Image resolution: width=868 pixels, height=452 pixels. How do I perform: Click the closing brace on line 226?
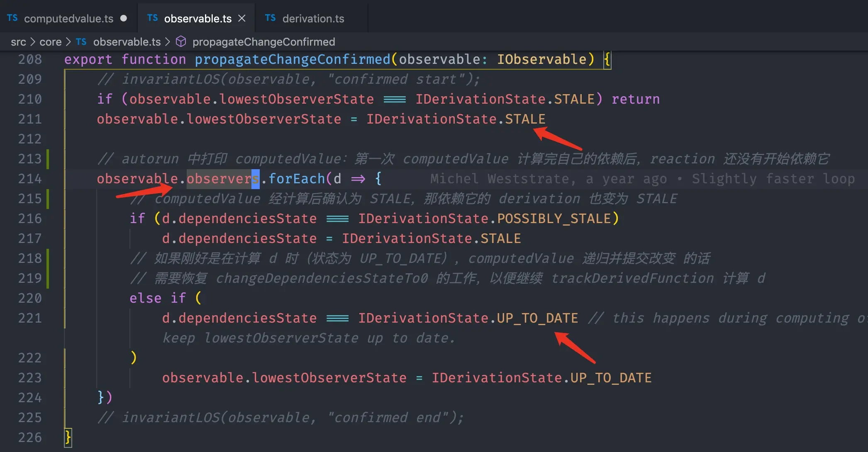[68, 437]
